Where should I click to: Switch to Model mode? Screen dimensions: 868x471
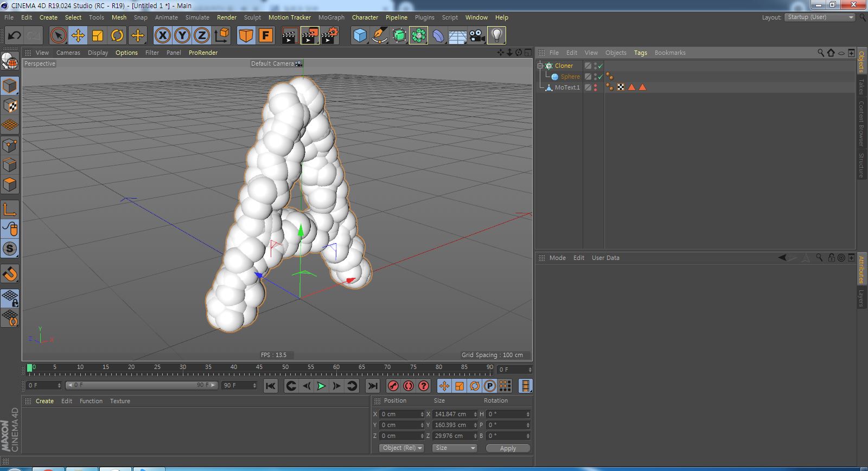[x=10, y=86]
